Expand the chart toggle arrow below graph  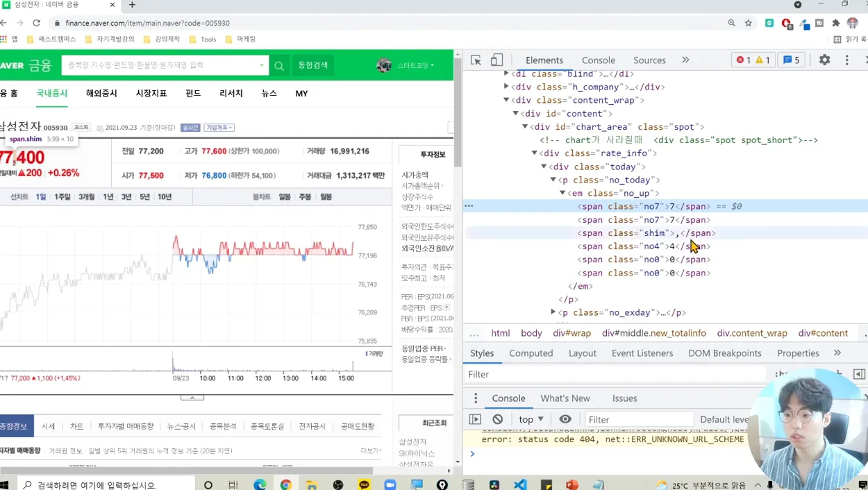tap(192, 398)
